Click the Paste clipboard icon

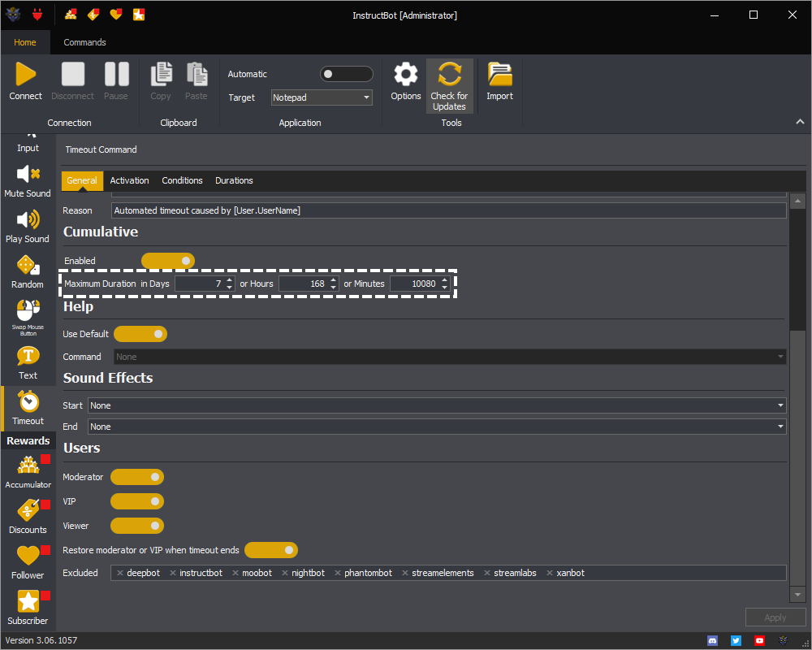pyautogui.click(x=197, y=74)
